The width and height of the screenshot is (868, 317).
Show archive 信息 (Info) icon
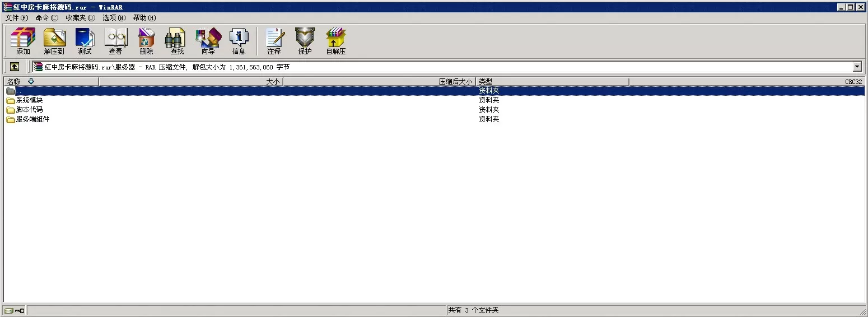click(239, 41)
